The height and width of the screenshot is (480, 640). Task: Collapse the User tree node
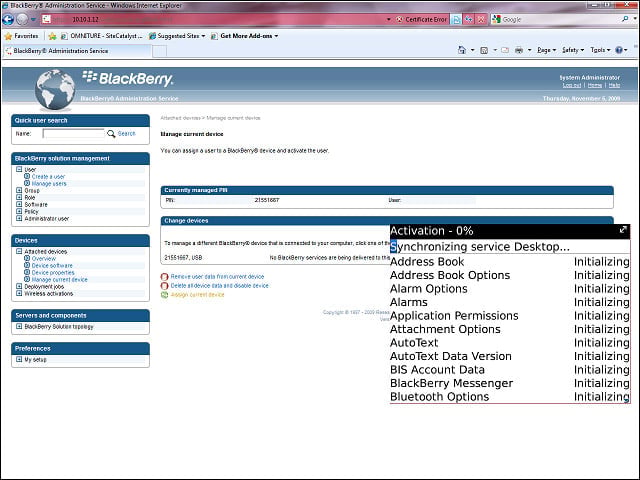coord(19,169)
